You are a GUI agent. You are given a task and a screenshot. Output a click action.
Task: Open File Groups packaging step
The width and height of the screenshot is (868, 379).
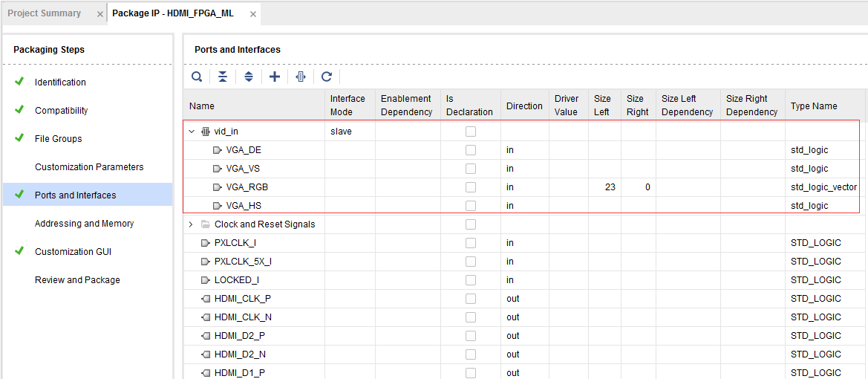58,138
